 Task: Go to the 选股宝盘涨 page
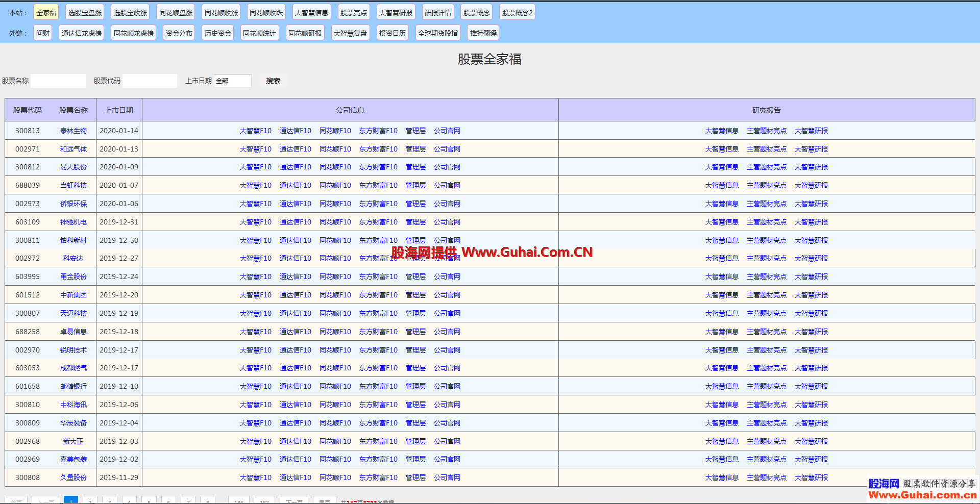85,13
